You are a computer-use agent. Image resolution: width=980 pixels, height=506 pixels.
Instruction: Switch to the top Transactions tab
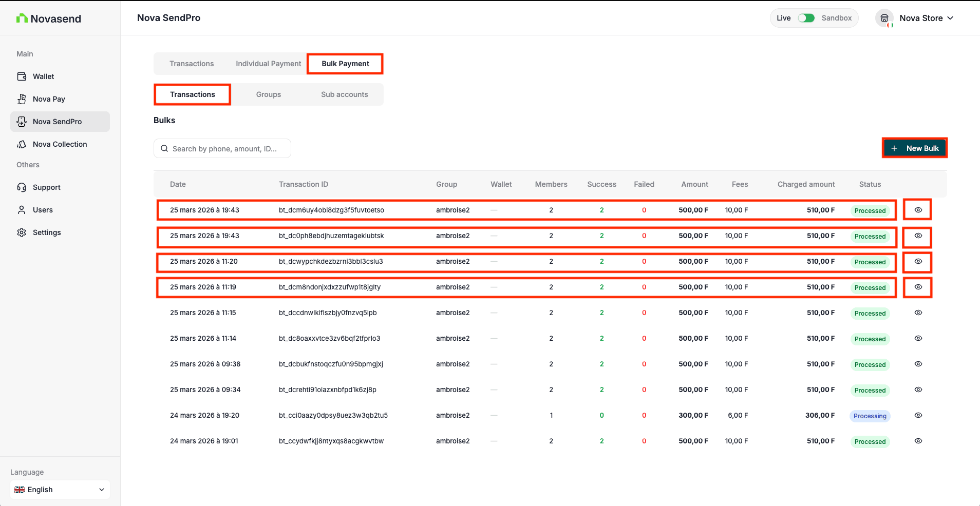click(192, 64)
